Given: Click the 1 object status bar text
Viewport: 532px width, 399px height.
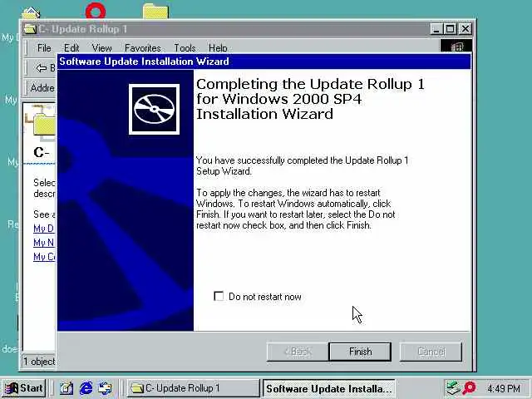Looking at the screenshot, I should pos(39,362).
